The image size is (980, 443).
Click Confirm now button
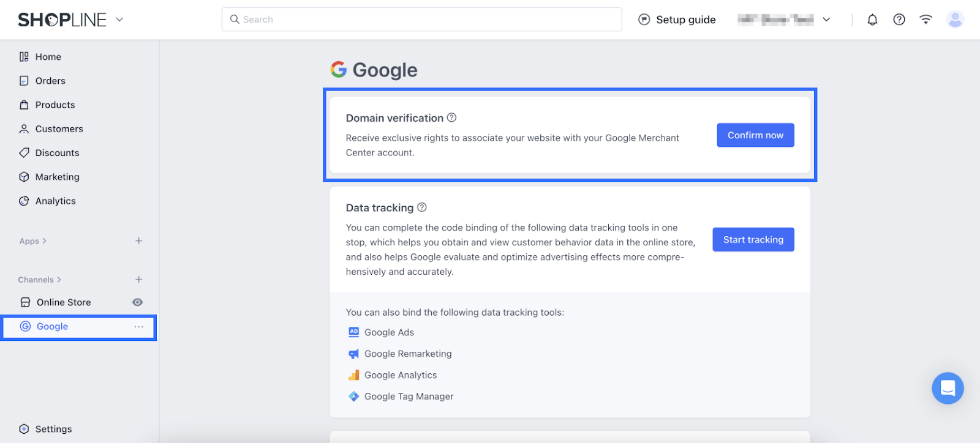click(x=755, y=135)
